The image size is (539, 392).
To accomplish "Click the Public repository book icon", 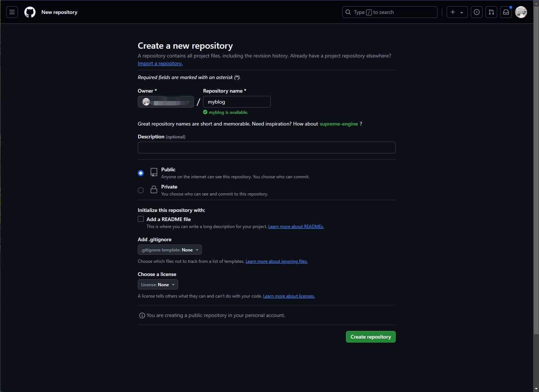I will 154,172.
